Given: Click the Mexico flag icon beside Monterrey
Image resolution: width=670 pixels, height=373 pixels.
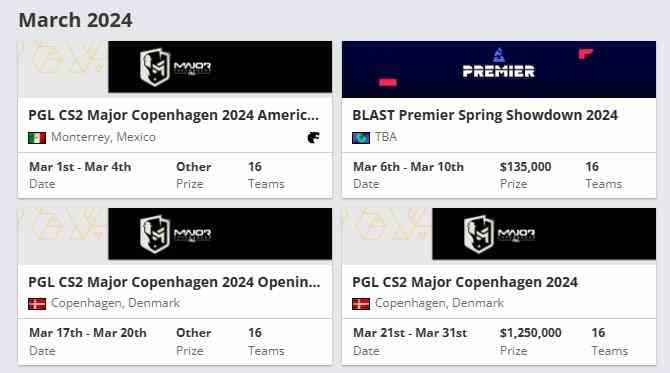Looking at the screenshot, I should click(x=37, y=138).
